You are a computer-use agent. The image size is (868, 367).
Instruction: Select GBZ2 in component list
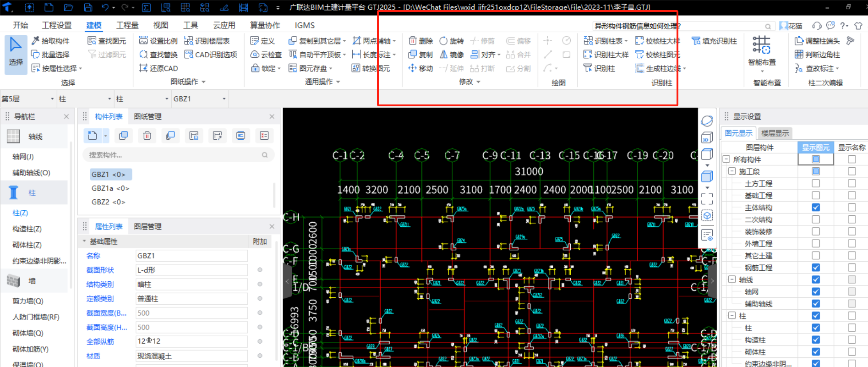pyautogui.click(x=109, y=202)
